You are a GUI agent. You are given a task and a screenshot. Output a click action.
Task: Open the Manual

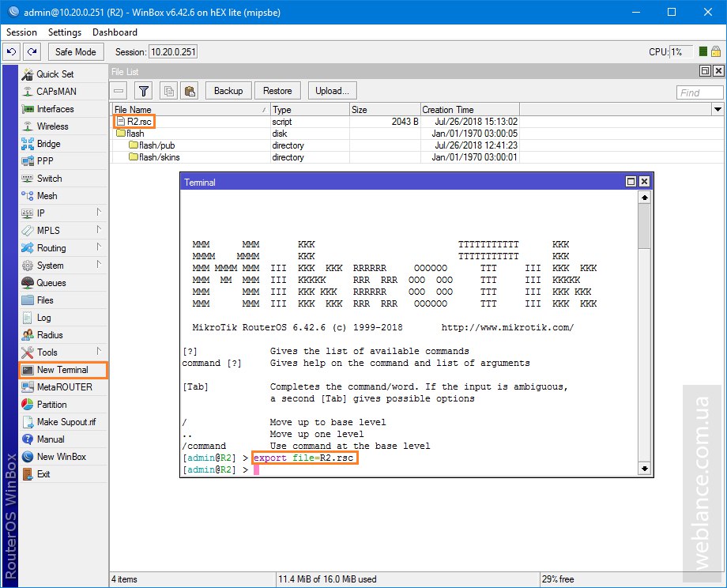click(x=63, y=439)
